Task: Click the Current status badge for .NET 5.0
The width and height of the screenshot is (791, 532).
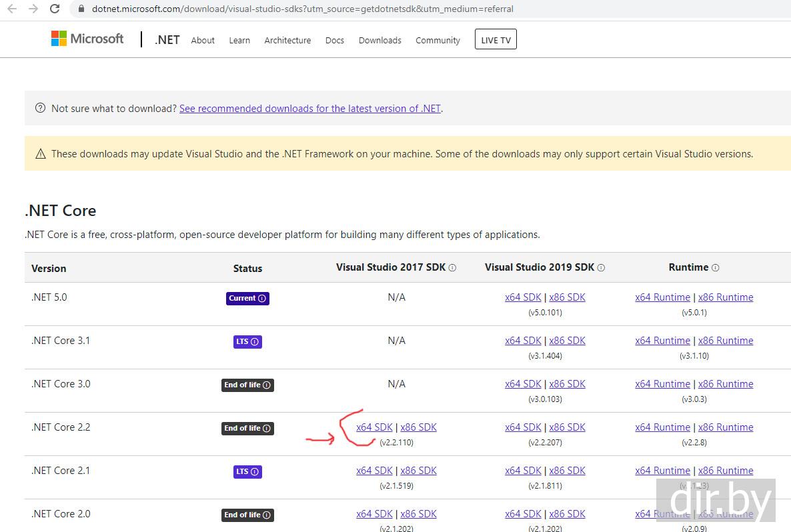Action: [x=247, y=298]
